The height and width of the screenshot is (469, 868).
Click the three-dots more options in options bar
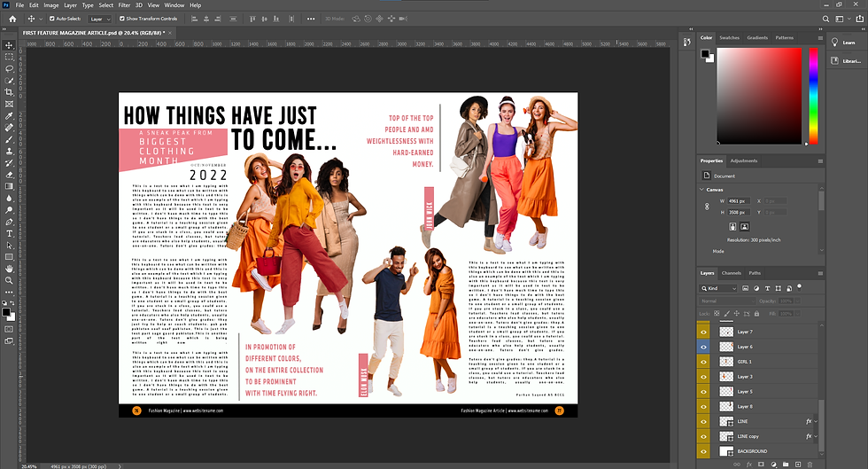311,19
